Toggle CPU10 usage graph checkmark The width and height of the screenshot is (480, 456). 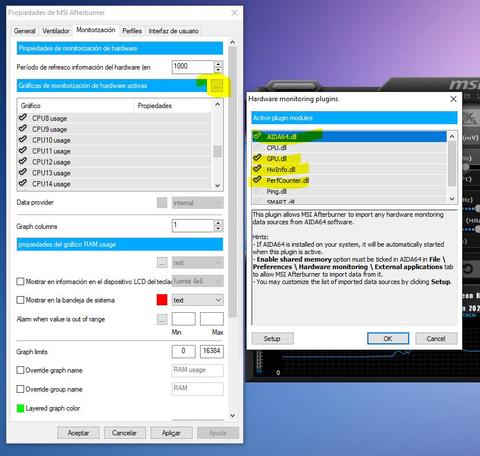[23, 140]
